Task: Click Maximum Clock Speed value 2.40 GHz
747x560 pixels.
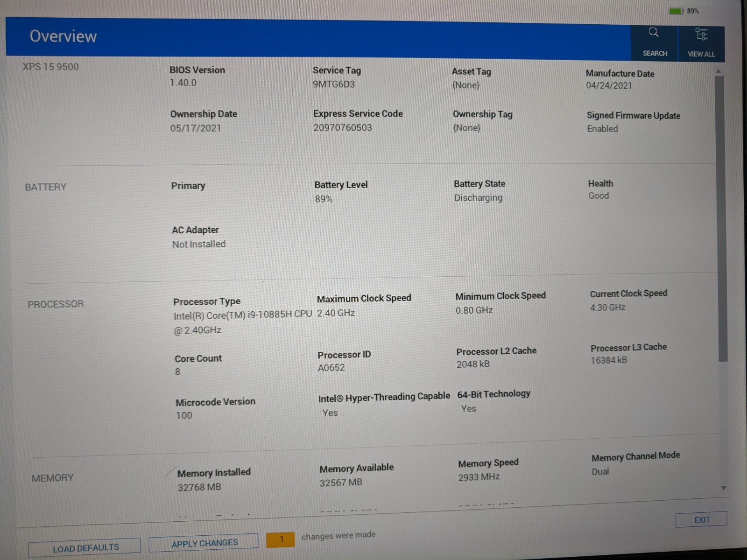Action: coord(336,313)
